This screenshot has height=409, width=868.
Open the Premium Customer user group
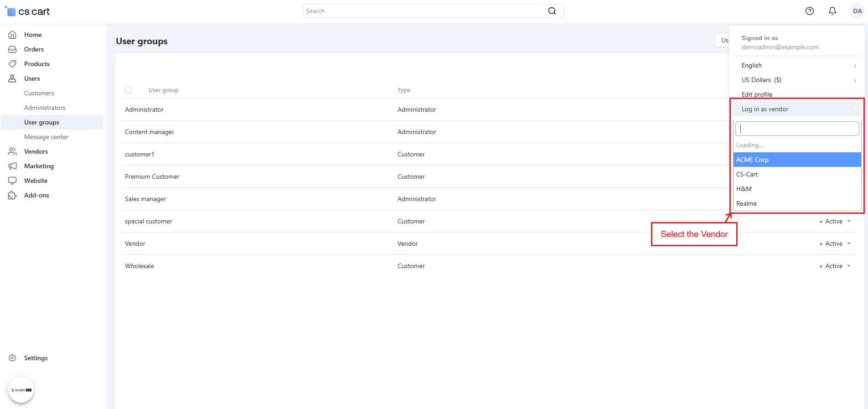coord(152,176)
